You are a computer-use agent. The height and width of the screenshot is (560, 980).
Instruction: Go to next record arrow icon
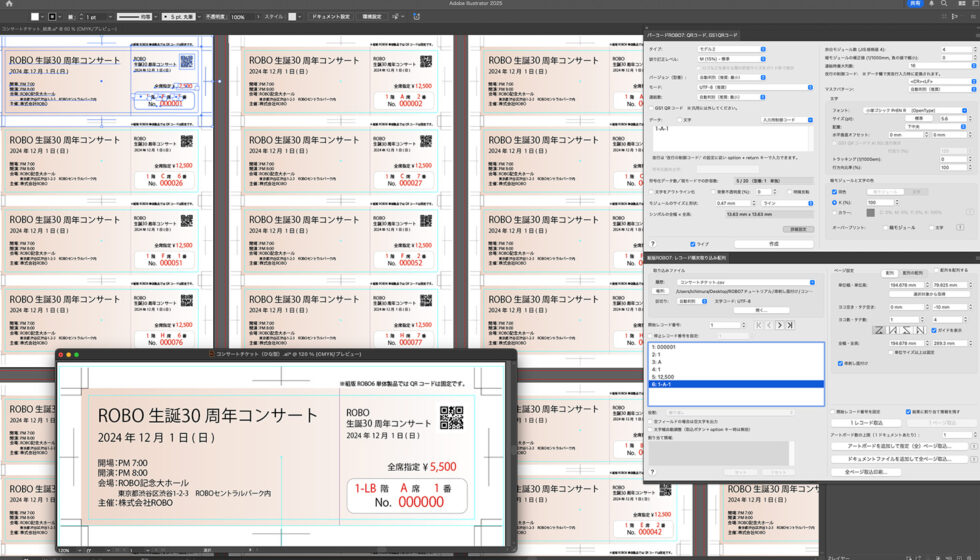pos(779,325)
